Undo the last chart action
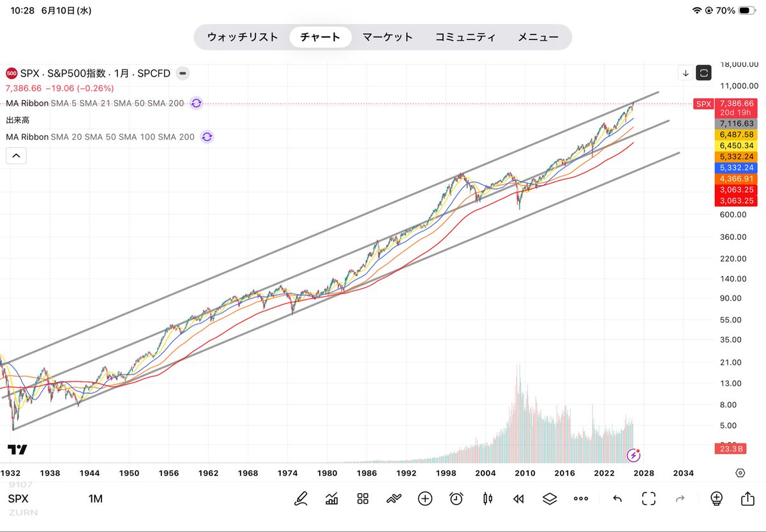This screenshot has height=532, width=766. coord(617,499)
